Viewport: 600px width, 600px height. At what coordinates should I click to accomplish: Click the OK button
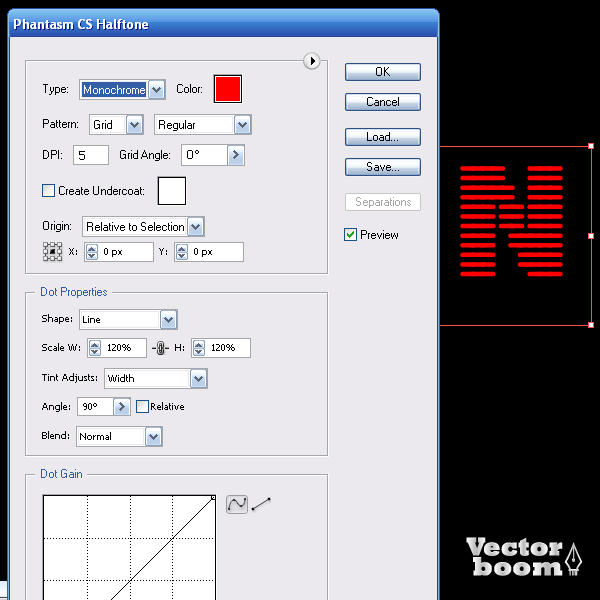click(383, 72)
